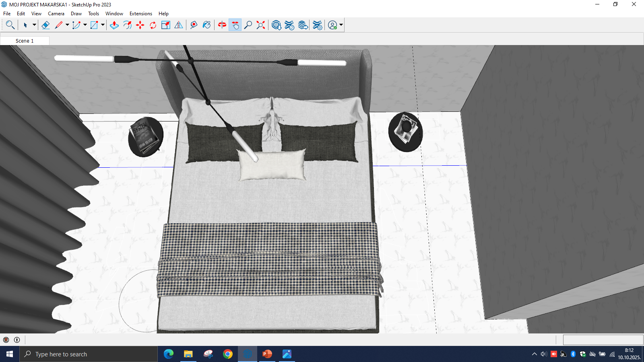Select the Eraser tool
This screenshot has height=362, width=644.
click(x=45, y=25)
